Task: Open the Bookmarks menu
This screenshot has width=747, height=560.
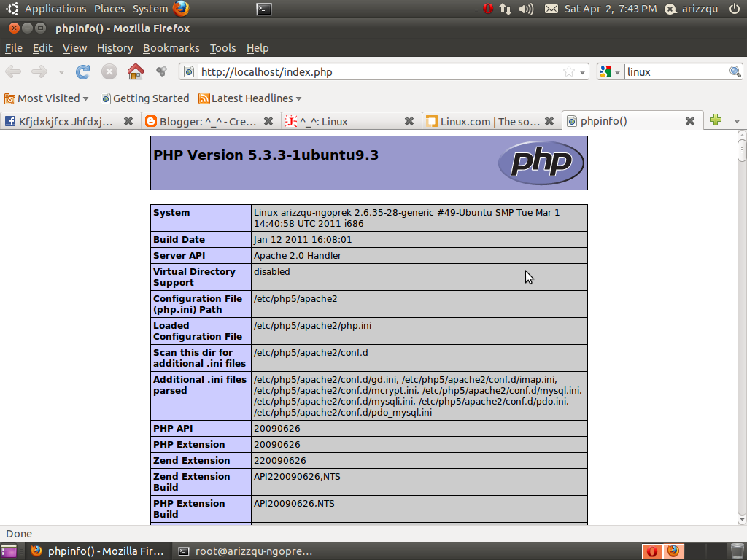Action: point(171,48)
